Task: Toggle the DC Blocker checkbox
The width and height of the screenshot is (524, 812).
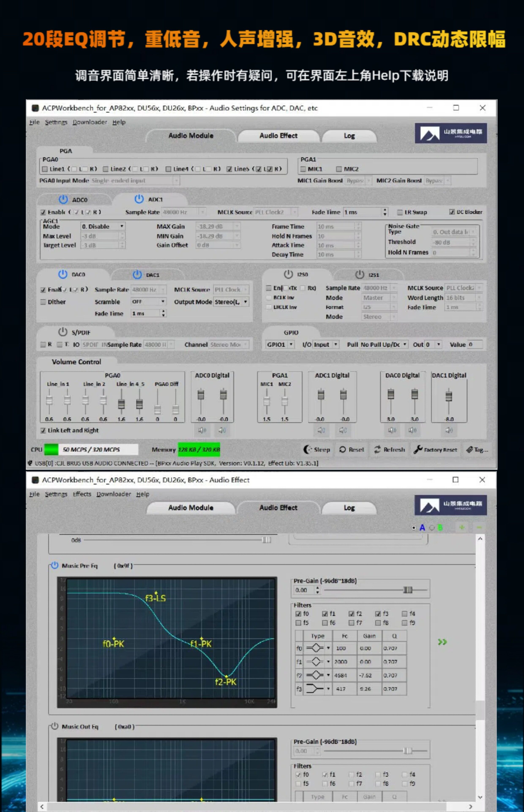Action: click(x=452, y=212)
